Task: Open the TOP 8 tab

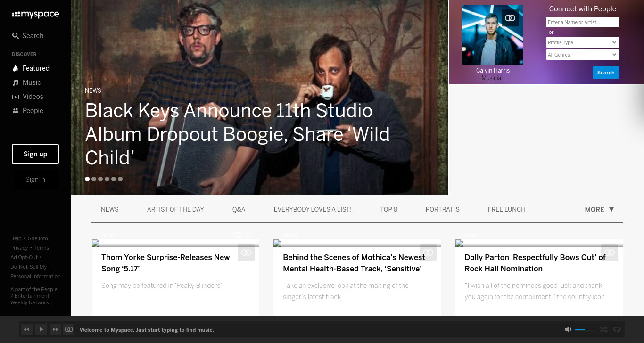Action: (389, 209)
